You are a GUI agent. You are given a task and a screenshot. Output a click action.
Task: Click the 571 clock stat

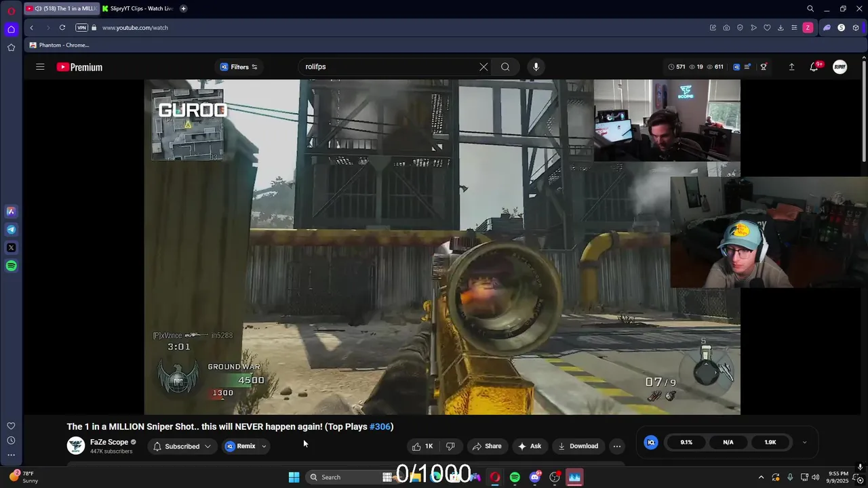(x=676, y=67)
